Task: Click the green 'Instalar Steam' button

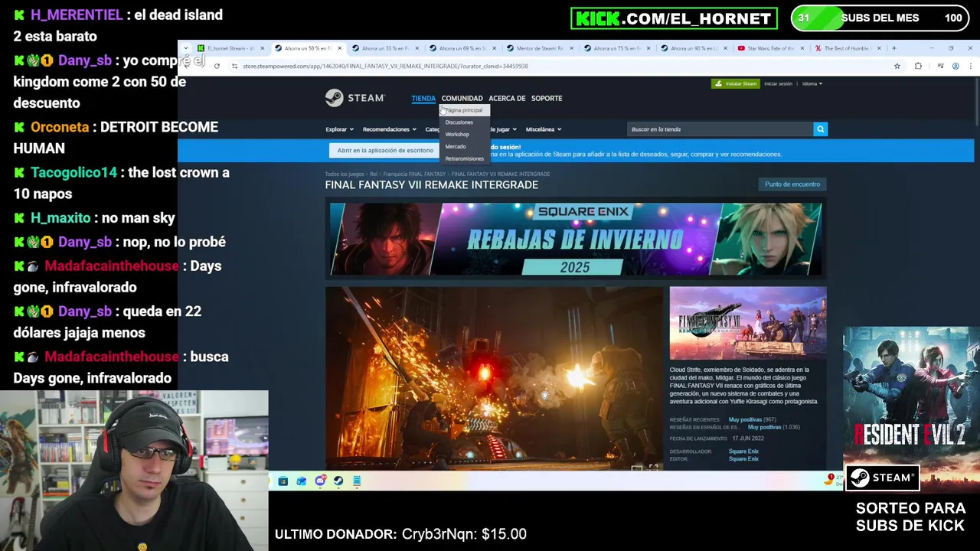Action: 736,83
